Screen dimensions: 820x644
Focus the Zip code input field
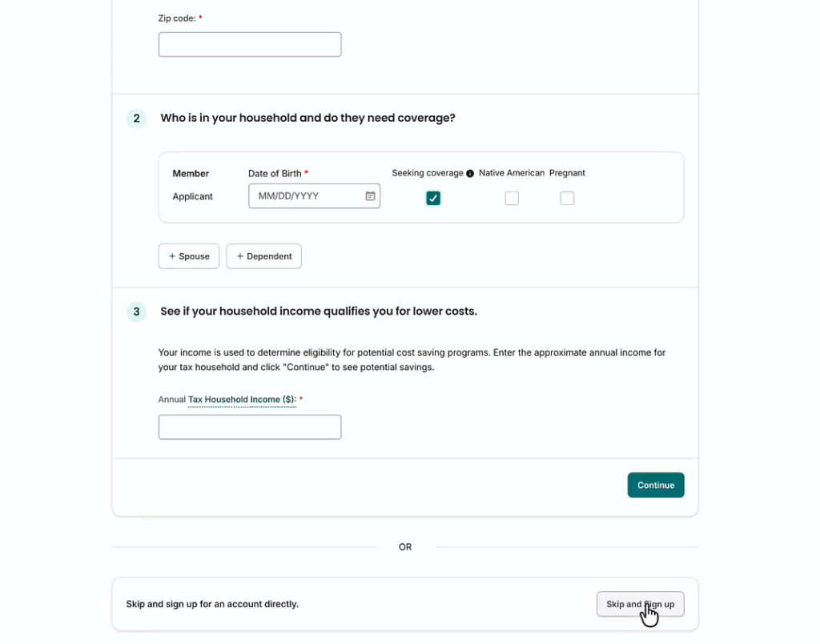pyautogui.click(x=250, y=45)
